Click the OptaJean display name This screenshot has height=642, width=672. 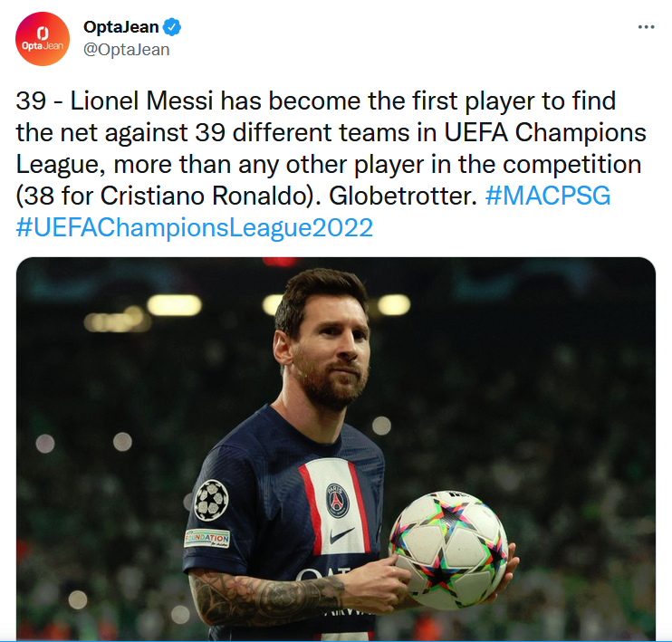click(x=120, y=27)
